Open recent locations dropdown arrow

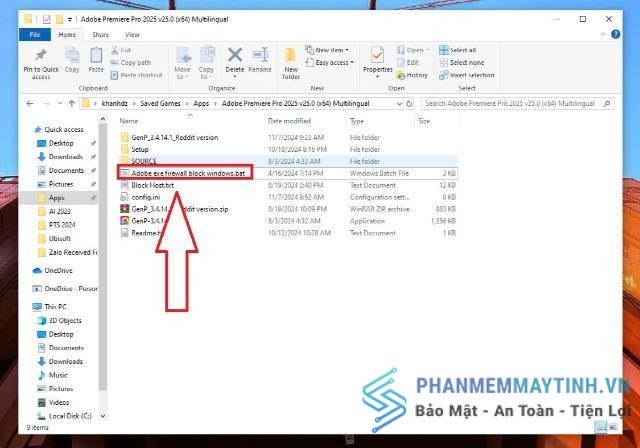click(60, 104)
